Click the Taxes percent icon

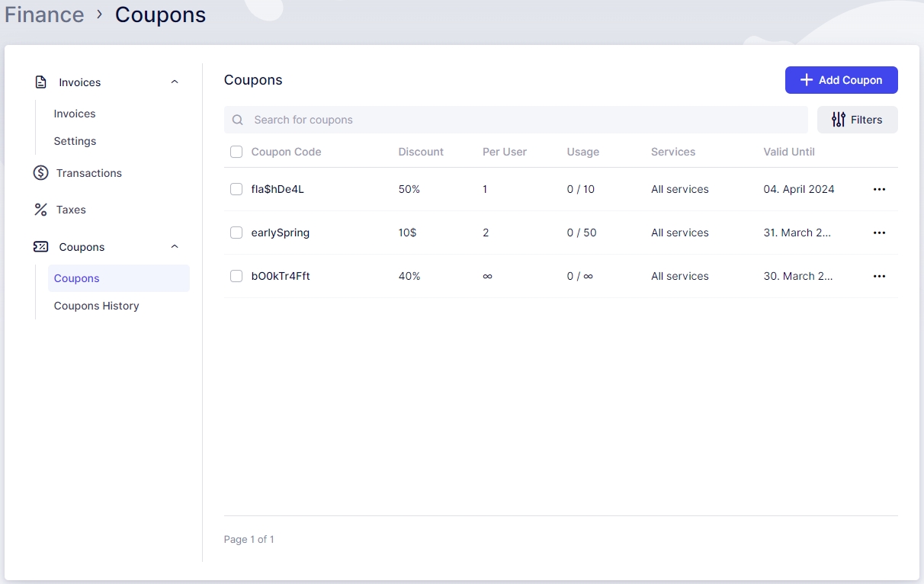[x=41, y=210]
